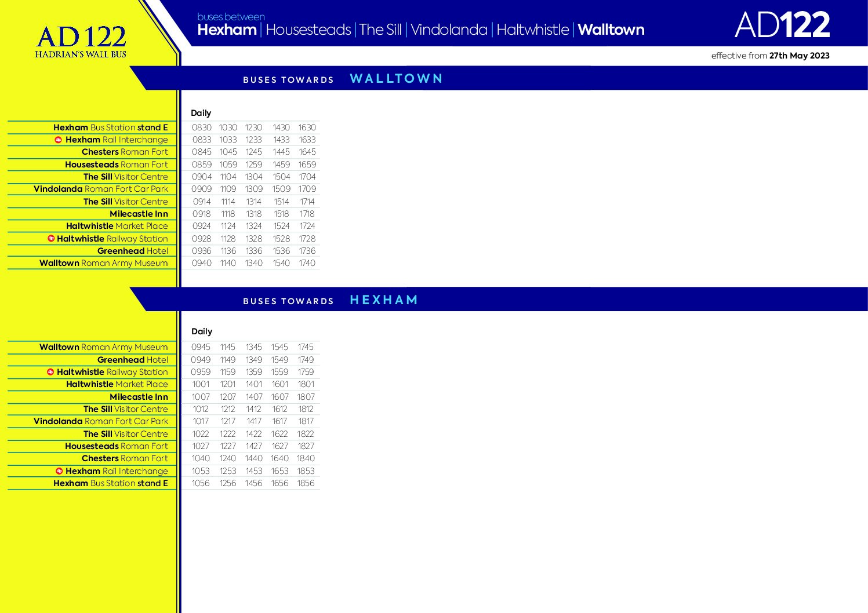
Task: Select the 1740 arrival at Walltown Roman Army Museum
Action: tap(307, 263)
